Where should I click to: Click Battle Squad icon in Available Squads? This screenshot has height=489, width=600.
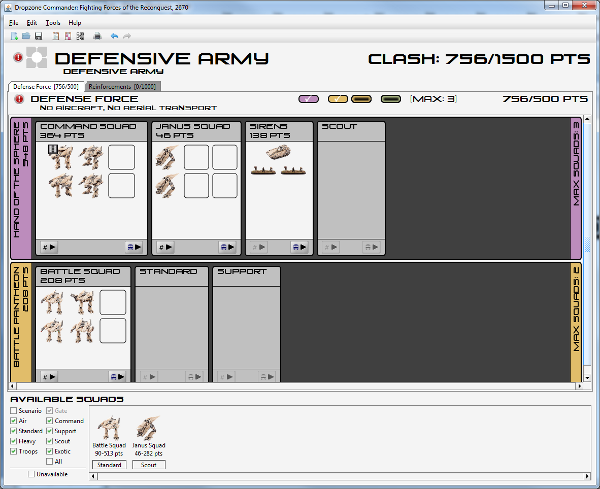tap(109, 428)
